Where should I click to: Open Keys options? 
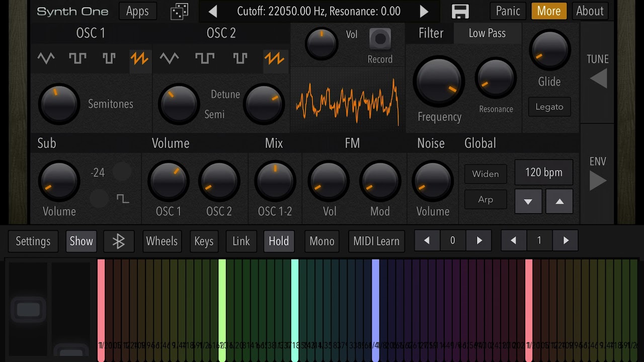[x=204, y=241]
